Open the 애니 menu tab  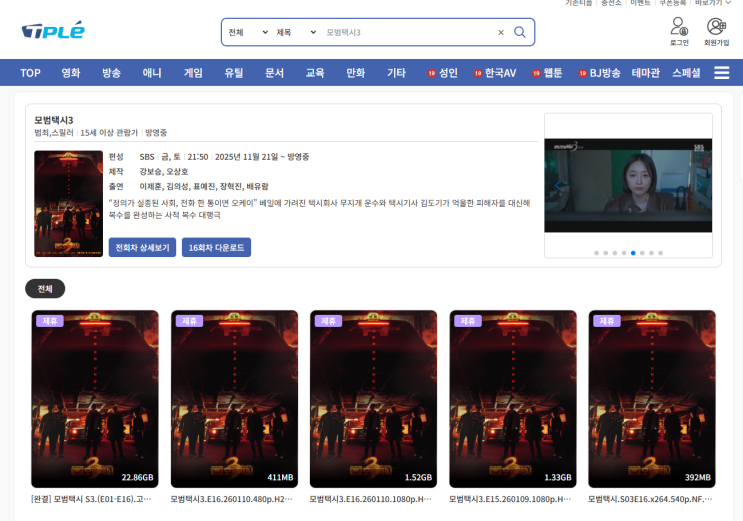pyautogui.click(x=152, y=73)
